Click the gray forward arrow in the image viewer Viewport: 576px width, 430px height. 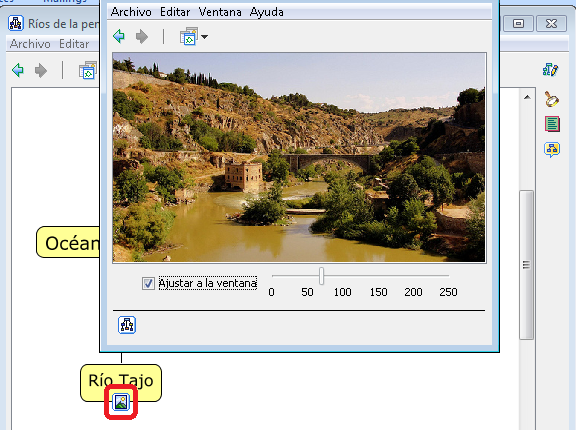point(142,36)
